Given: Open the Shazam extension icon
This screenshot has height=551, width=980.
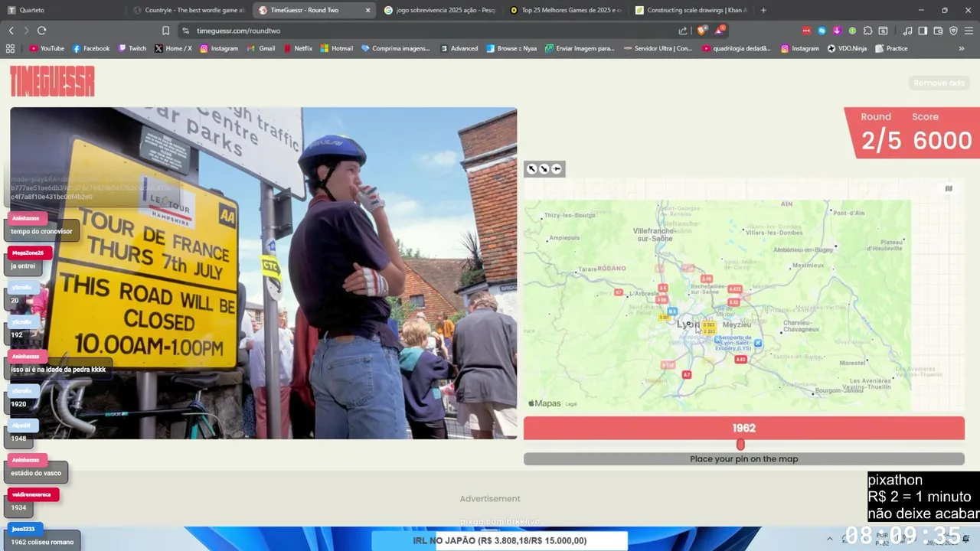Looking at the screenshot, I should 822,31.
